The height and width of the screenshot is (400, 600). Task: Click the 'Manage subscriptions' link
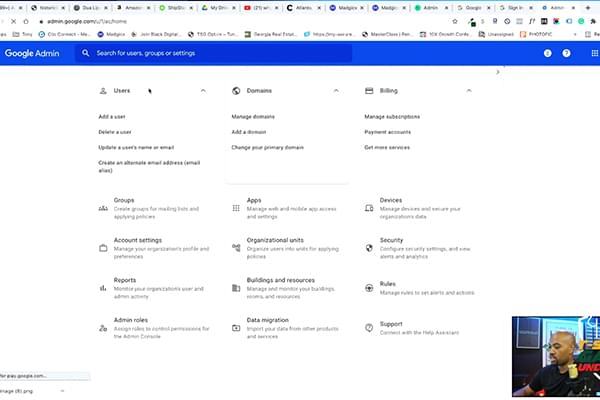[393, 117]
